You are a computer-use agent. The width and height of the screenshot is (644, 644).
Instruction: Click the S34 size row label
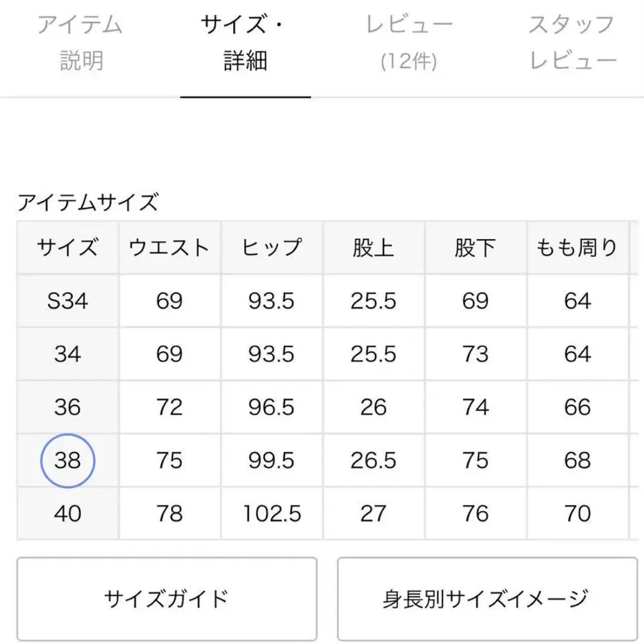pos(68,301)
